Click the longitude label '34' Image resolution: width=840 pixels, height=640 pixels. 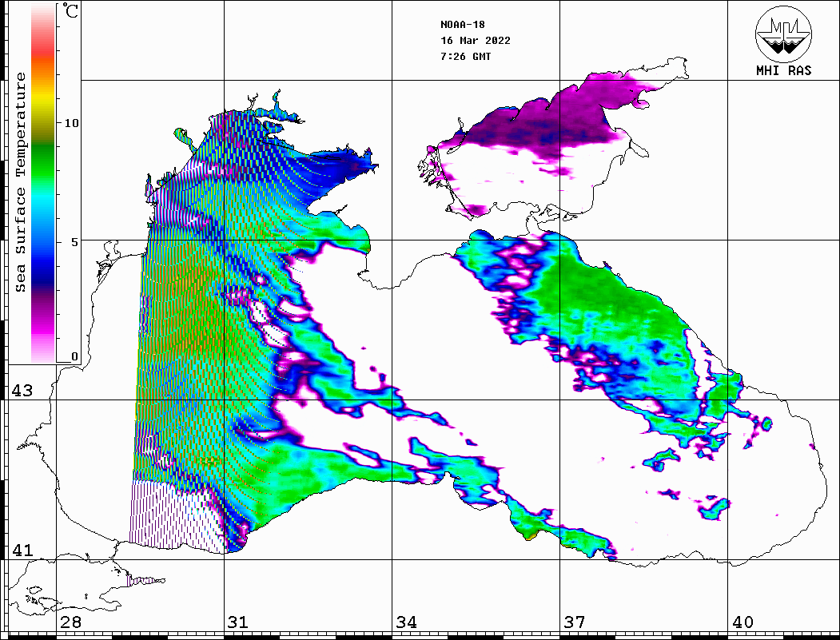point(407,622)
